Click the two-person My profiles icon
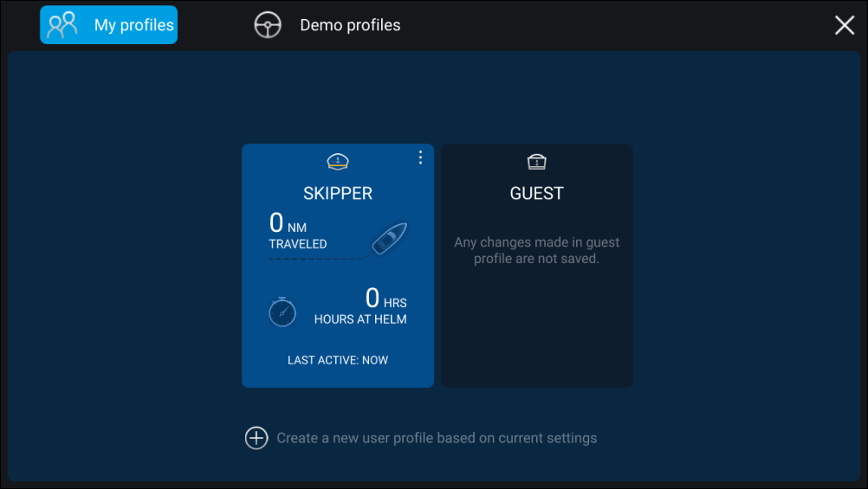Screen dimensions: 868x489 pyautogui.click(x=62, y=25)
